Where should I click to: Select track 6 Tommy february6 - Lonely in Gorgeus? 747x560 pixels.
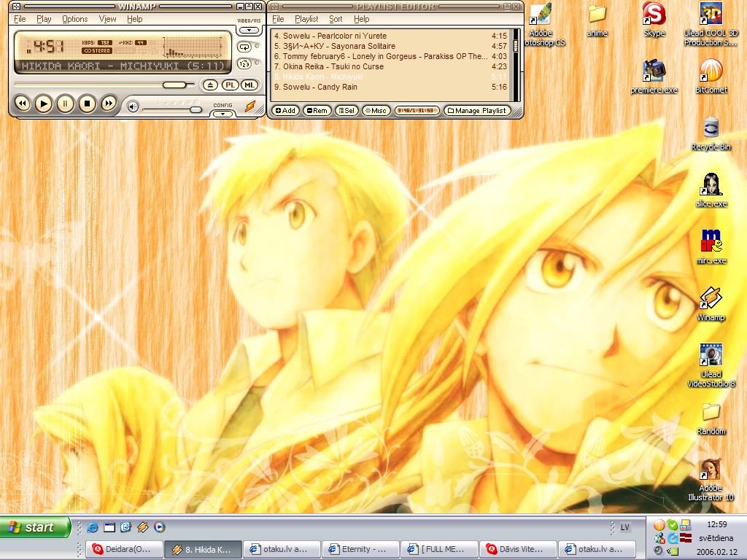pos(391,56)
